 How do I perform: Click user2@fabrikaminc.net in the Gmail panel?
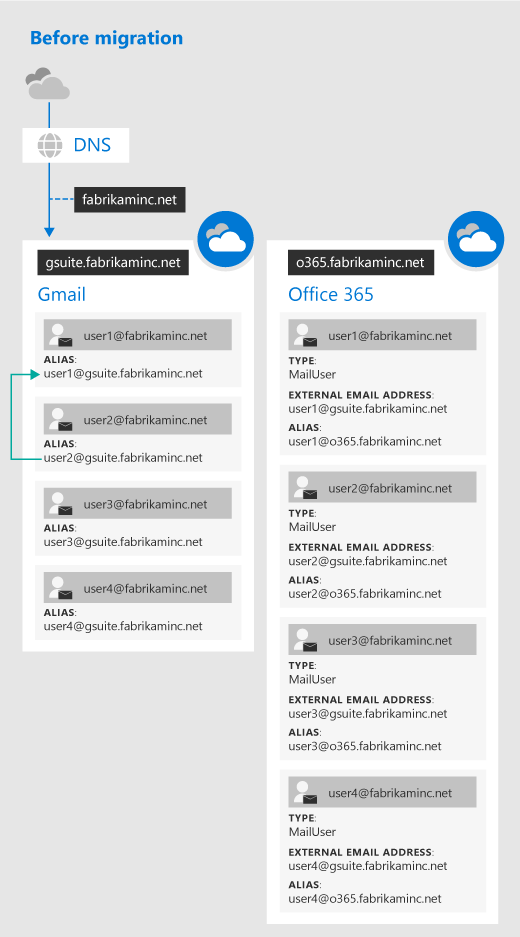point(145,420)
